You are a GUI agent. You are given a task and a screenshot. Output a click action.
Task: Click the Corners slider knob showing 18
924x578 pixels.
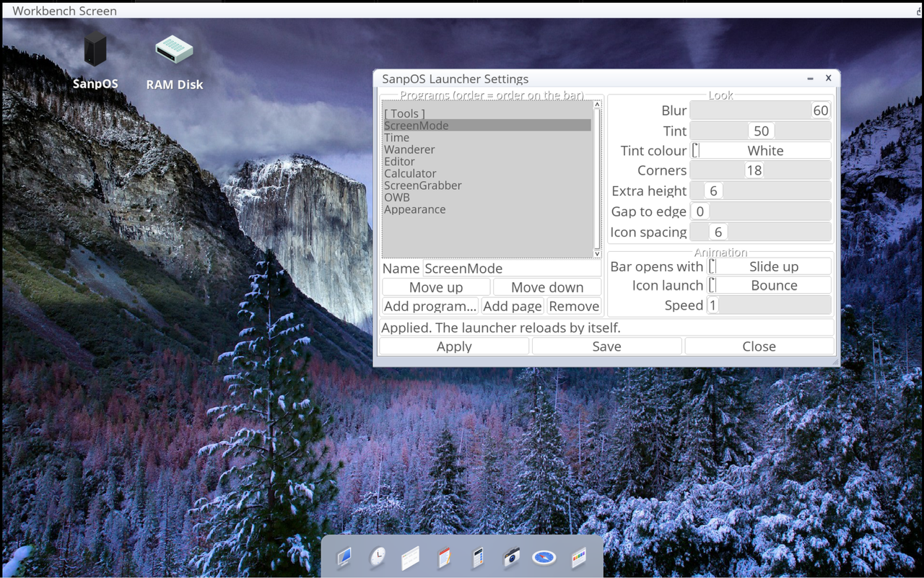(754, 170)
